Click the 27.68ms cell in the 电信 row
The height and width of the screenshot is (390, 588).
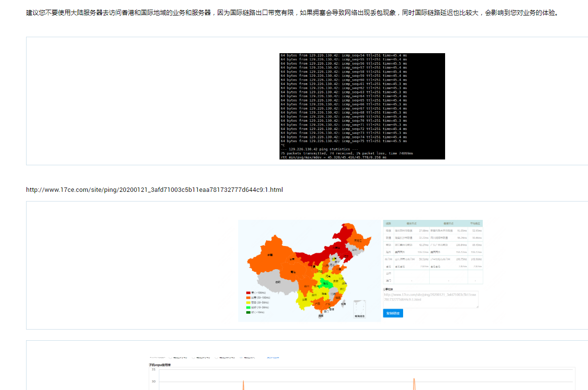point(423,231)
